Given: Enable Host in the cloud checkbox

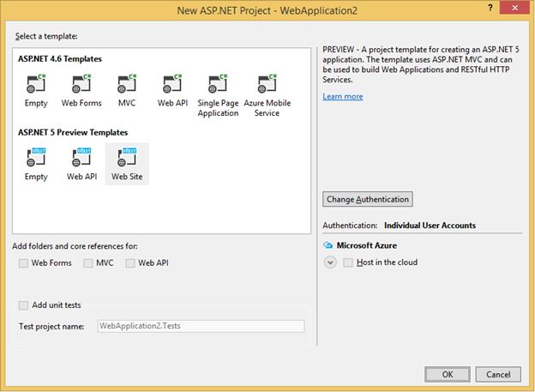Looking at the screenshot, I should click(348, 262).
